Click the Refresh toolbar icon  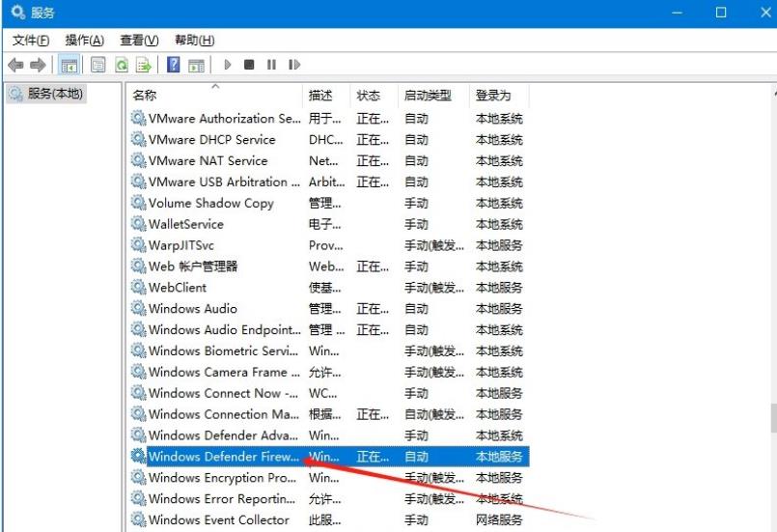coord(122,65)
